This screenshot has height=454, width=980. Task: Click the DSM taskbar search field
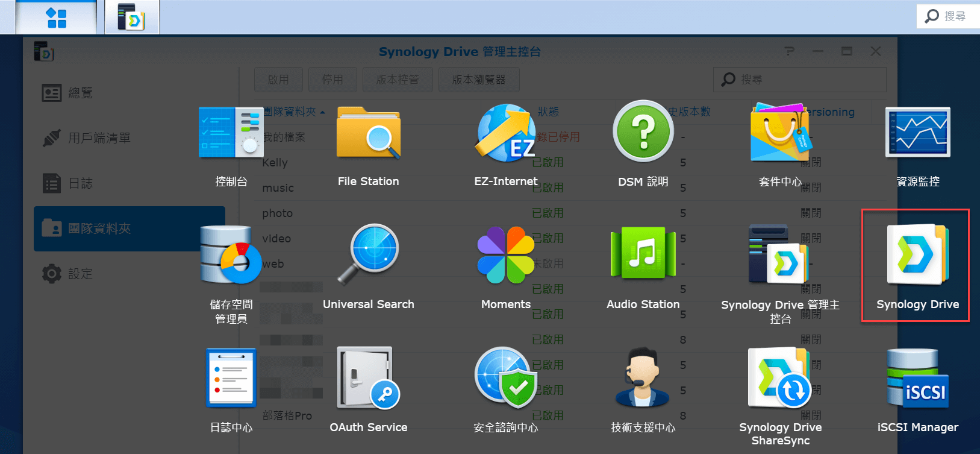tap(948, 16)
